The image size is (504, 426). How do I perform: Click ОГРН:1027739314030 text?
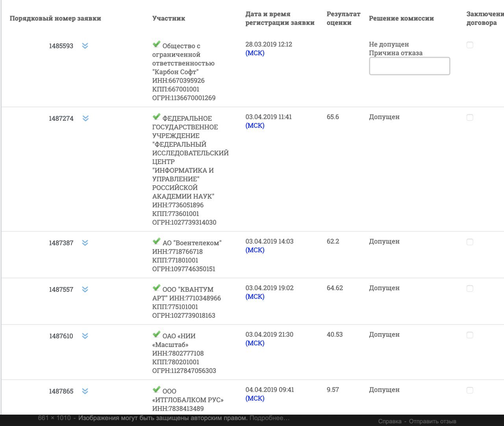pyautogui.click(x=184, y=222)
